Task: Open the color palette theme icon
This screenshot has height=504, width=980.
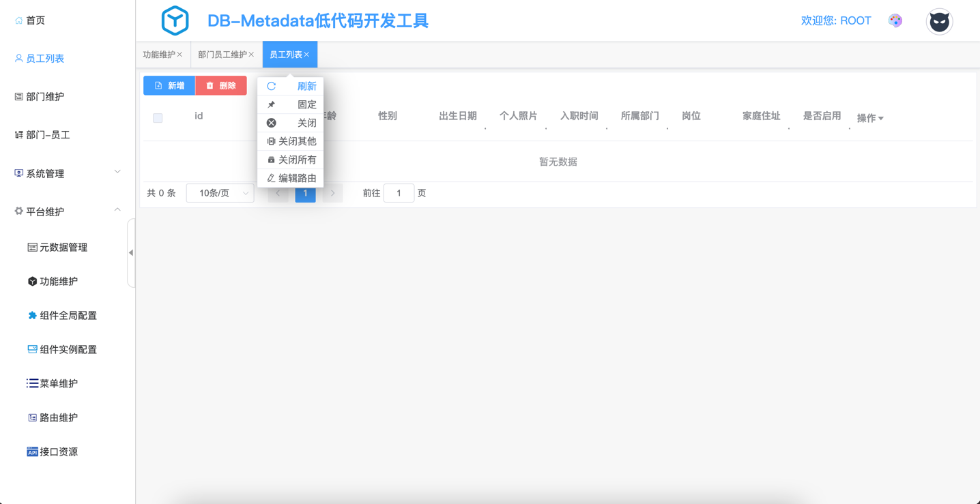Action: coord(895,20)
